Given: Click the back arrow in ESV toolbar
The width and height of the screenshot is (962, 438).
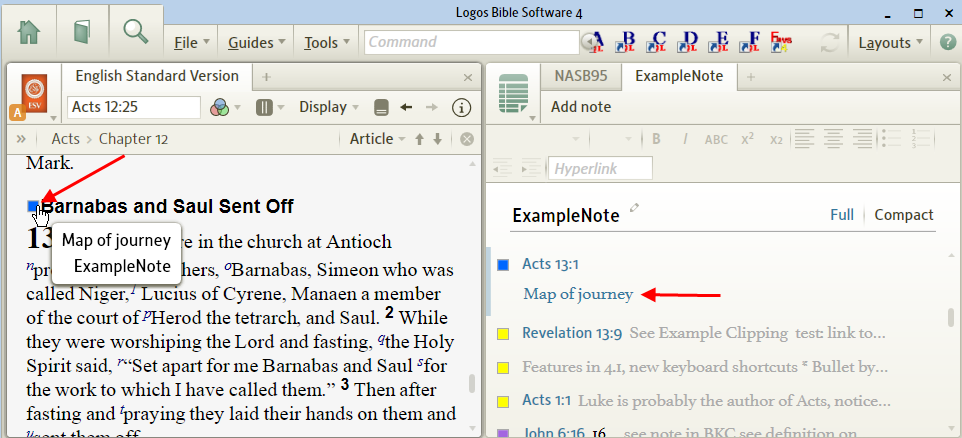Looking at the screenshot, I should point(406,107).
